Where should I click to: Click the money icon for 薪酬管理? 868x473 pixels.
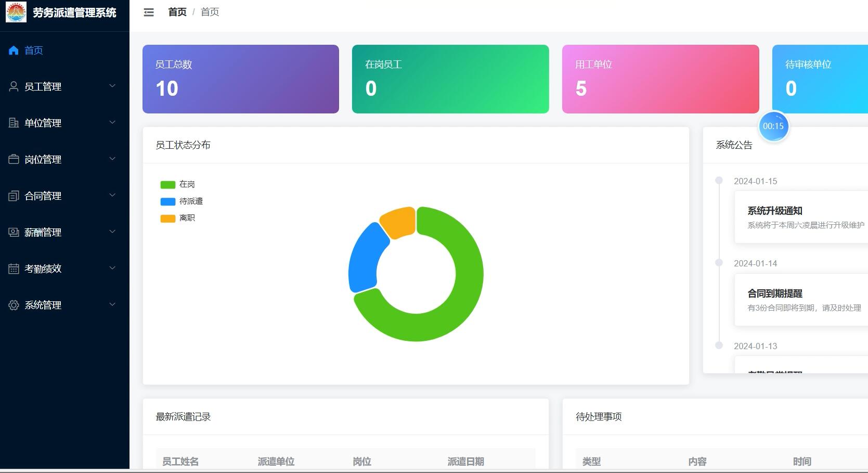click(x=14, y=232)
